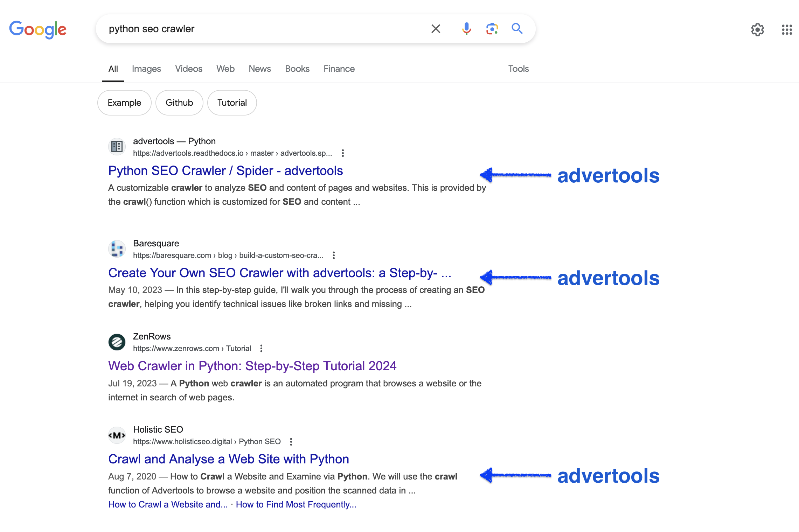Viewport: 799px width, 532px height.
Task: Click the 'Baresquare' site name
Action: pos(156,244)
